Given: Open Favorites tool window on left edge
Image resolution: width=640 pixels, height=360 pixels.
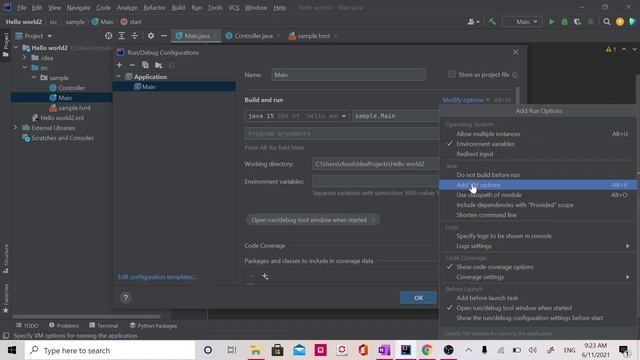Looking at the screenshot, I should tap(6, 298).
